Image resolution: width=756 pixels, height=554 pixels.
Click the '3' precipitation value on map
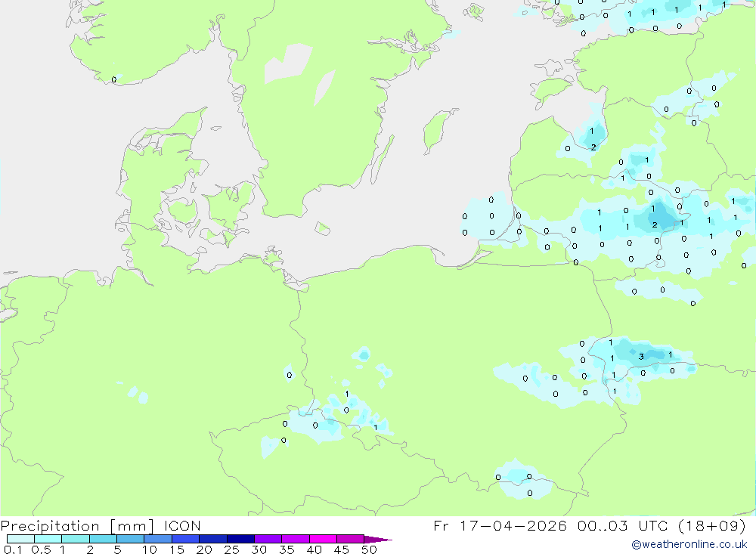pos(641,357)
